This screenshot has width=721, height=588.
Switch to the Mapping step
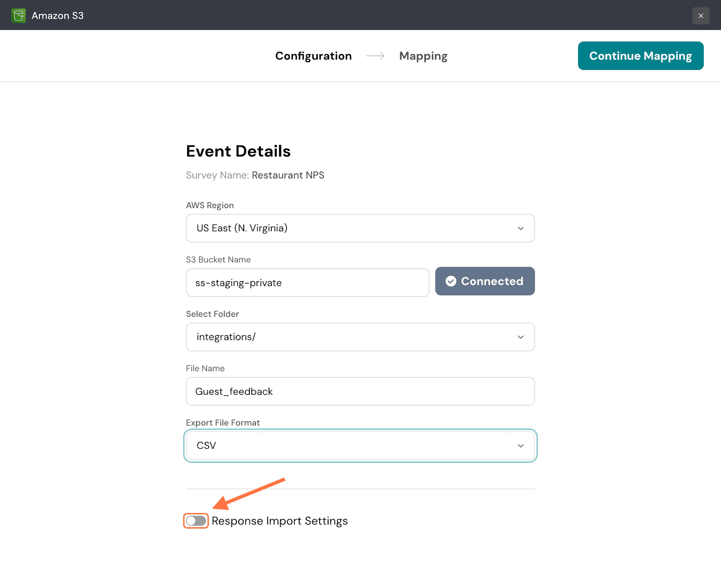[423, 56]
